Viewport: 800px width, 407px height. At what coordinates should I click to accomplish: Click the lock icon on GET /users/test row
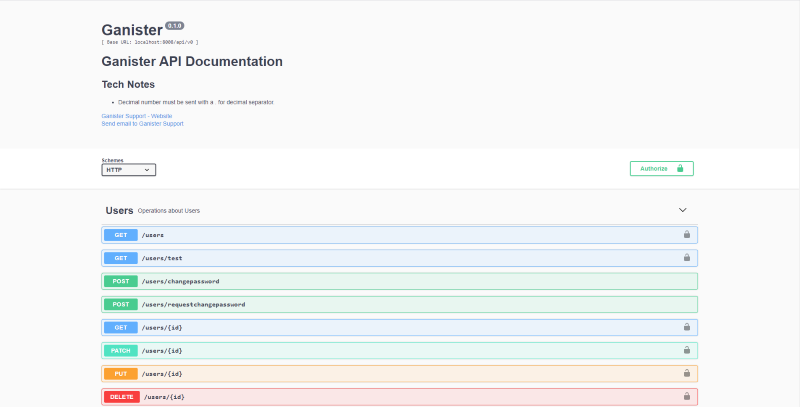pos(687,258)
